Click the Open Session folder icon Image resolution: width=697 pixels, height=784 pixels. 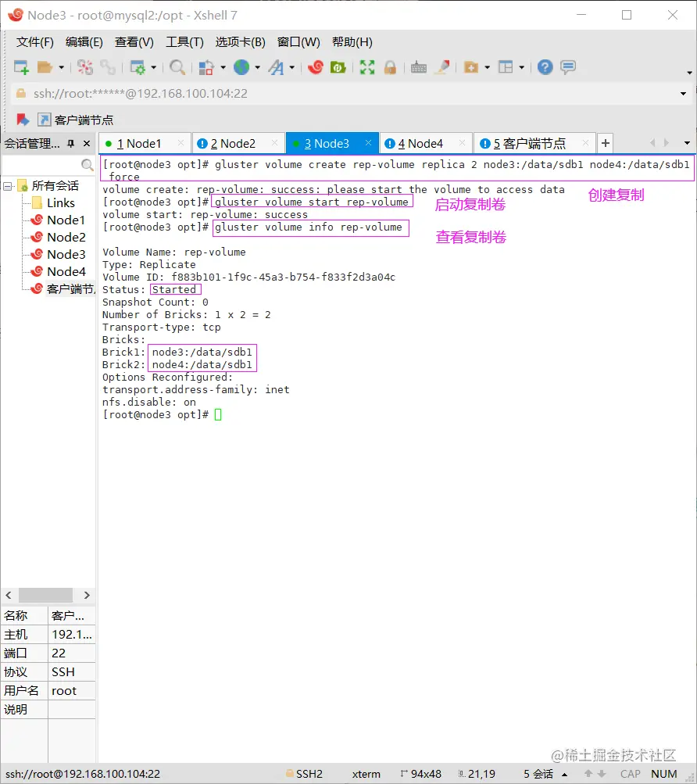pyautogui.click(x=45, y=67)
